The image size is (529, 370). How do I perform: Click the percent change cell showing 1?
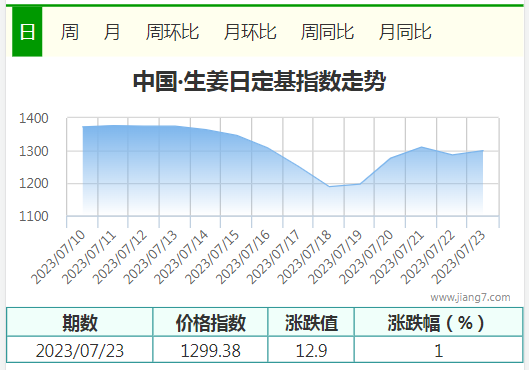[439, 350]
